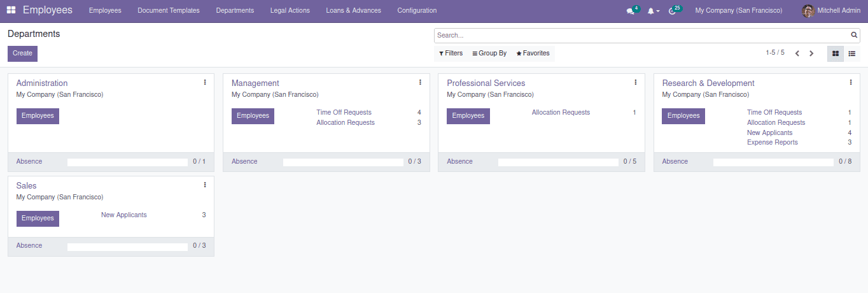Expand the Filters dropdown

click(x=451, y=54)
